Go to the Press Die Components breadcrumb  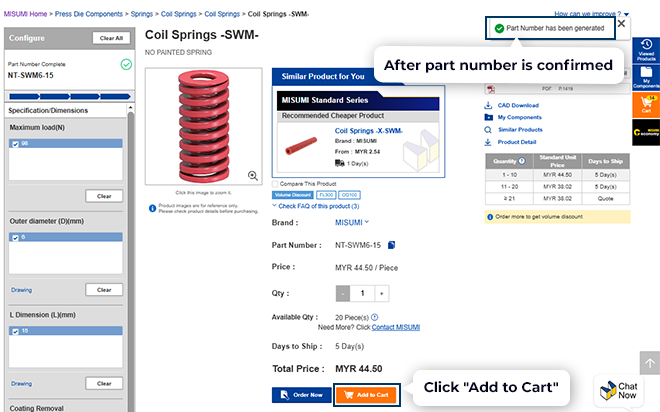click(x=89, y=14)
